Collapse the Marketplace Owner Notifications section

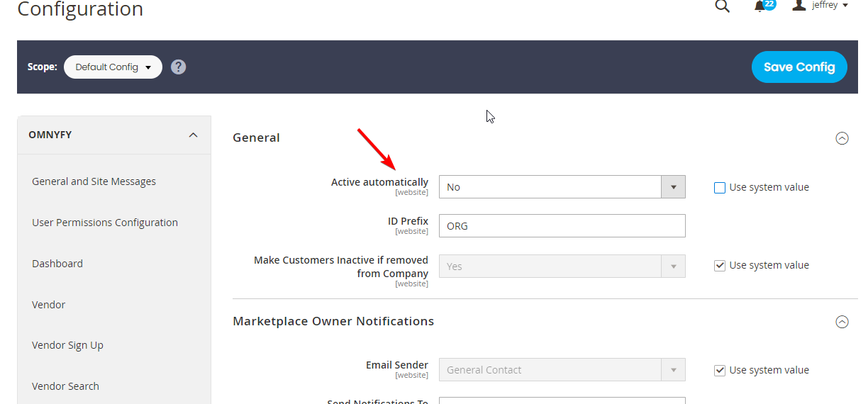click(842, 322)
